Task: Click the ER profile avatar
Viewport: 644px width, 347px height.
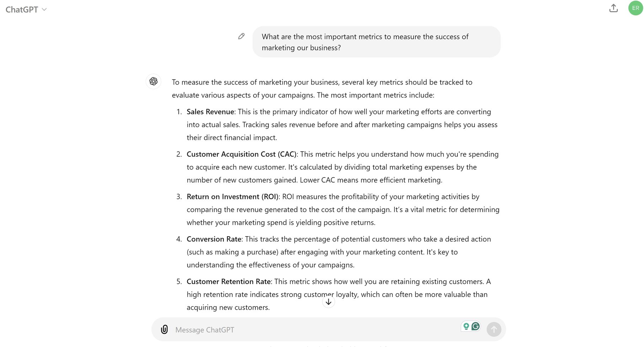Action: coord(635,8)
